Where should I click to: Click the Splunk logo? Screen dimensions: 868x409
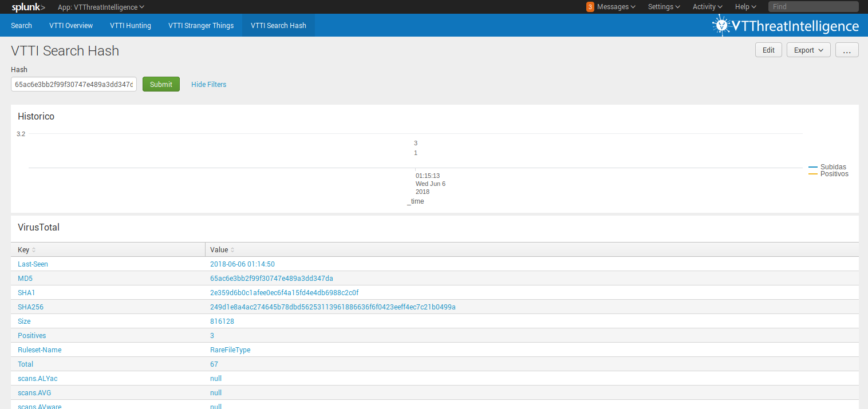pos(27,7)
